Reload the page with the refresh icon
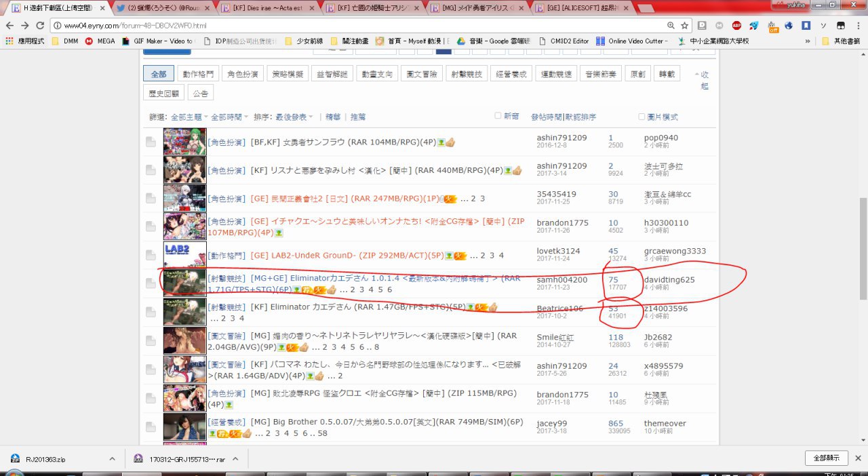Image resolution: width=868 pixels, height=476 pixels. [40, 25]
